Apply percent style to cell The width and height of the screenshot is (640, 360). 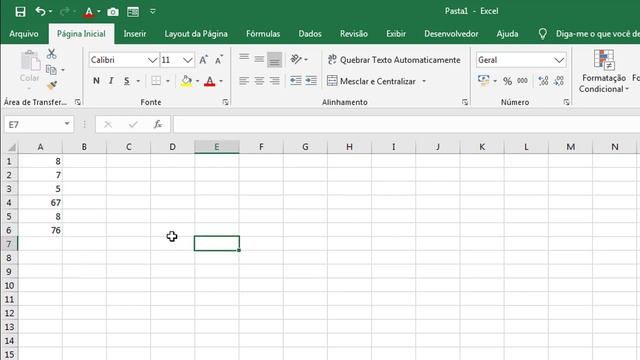coord(507,81)
